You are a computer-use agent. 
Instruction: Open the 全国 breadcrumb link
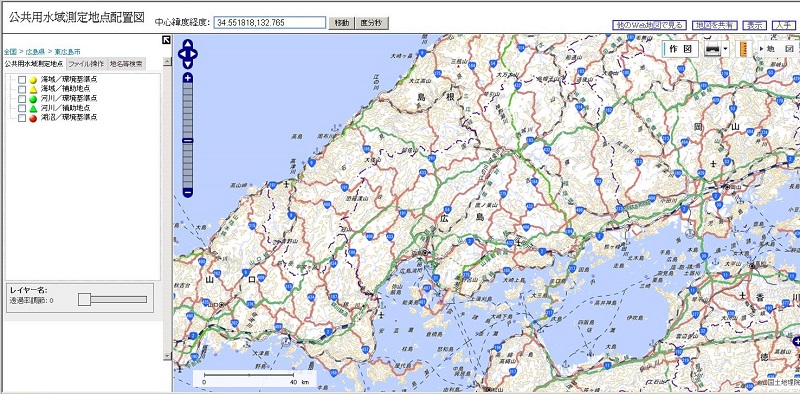(x=10, y=52)
